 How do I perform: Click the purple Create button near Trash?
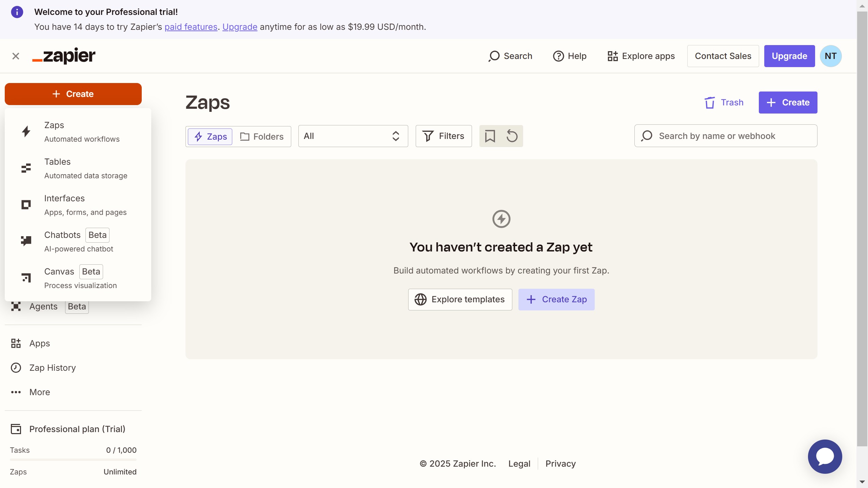pos(788,102)
